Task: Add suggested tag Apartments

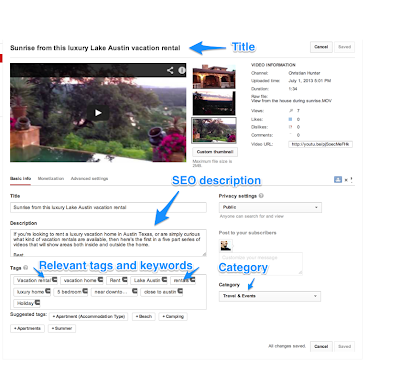Action: point(27,328)
